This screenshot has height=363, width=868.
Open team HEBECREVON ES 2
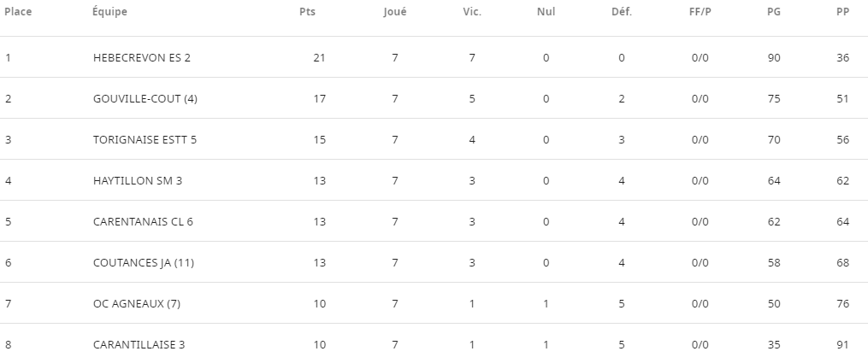coord(142,57)
